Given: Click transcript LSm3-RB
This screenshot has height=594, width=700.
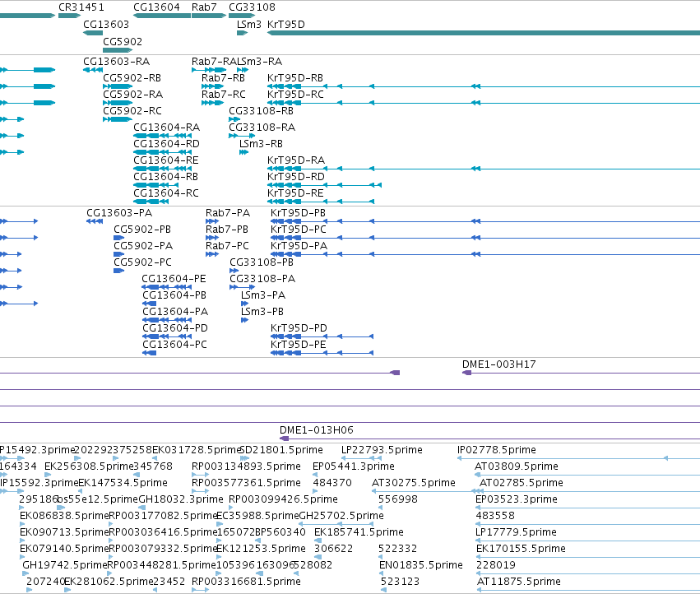Looking at the screenshot, I should click(261, 144).
